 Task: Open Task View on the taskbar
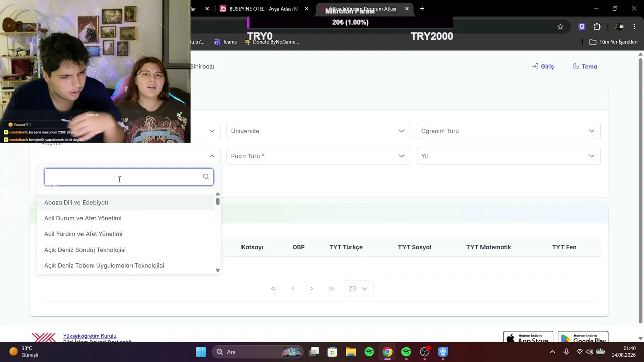tap(314, 352)
